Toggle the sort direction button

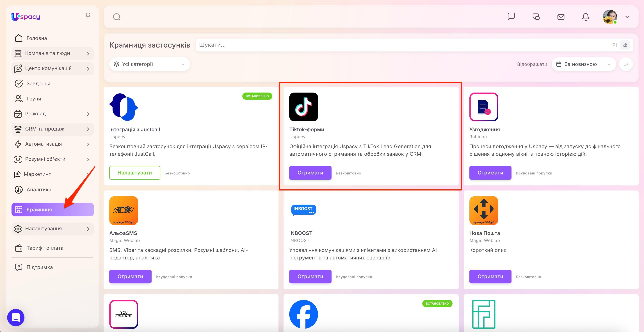[x=626, y=64]
